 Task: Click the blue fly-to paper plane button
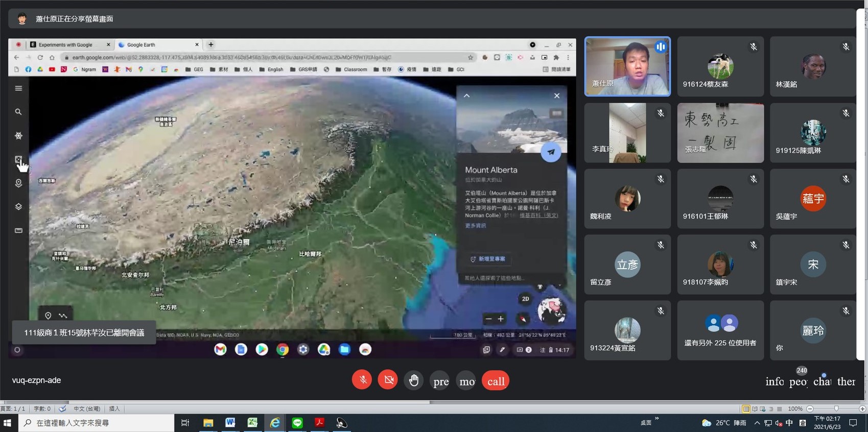(x=551, y=152)
